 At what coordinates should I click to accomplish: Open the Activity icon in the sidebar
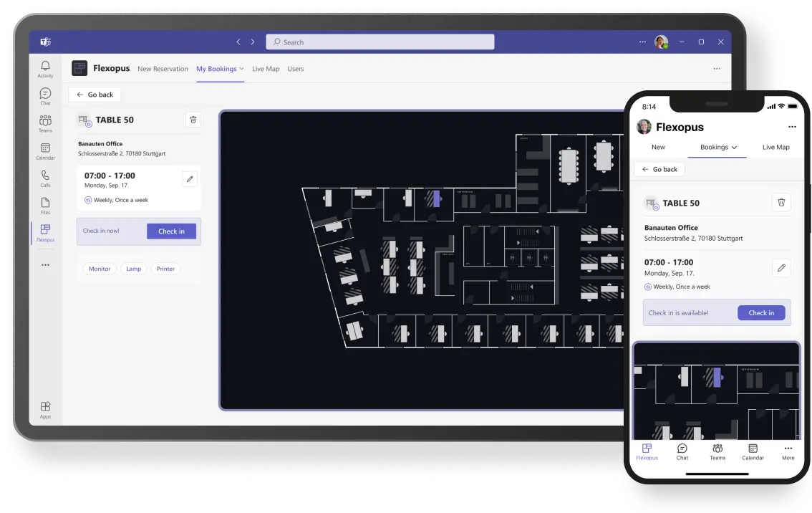(45, 67)
